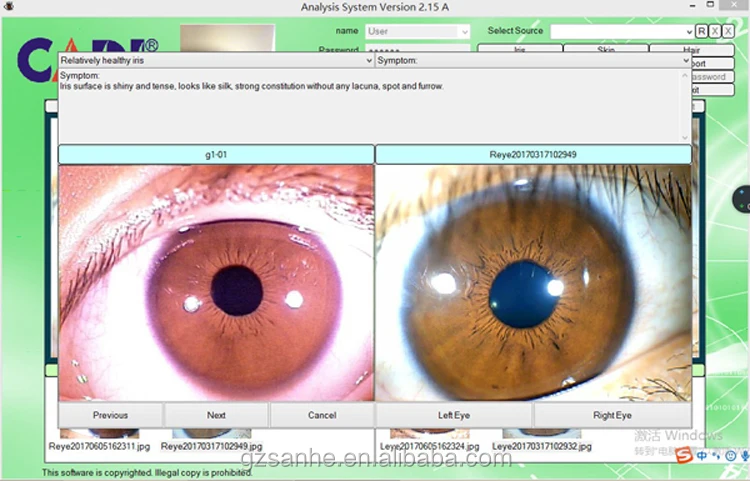Switch to the Skin tab
Screen dimensions: 750x481
pos(606,48)
